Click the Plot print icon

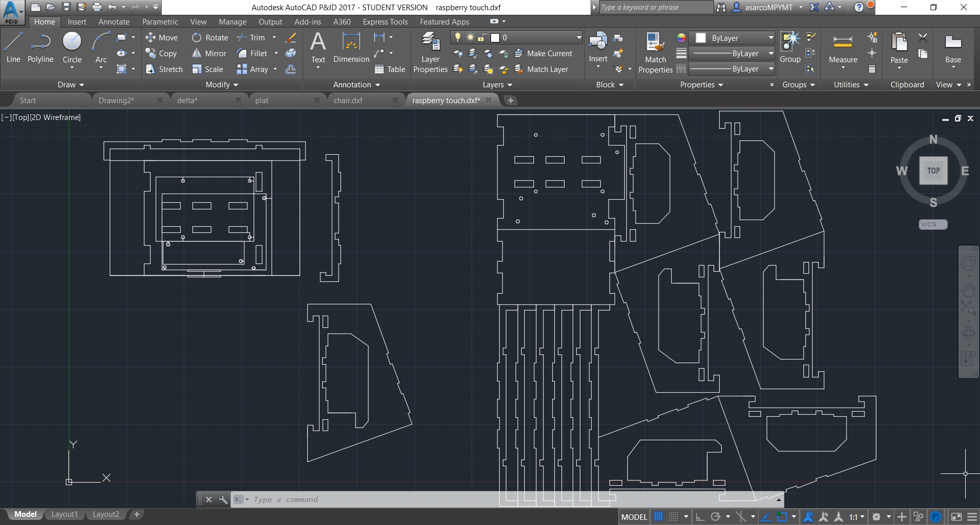[96, 7]
